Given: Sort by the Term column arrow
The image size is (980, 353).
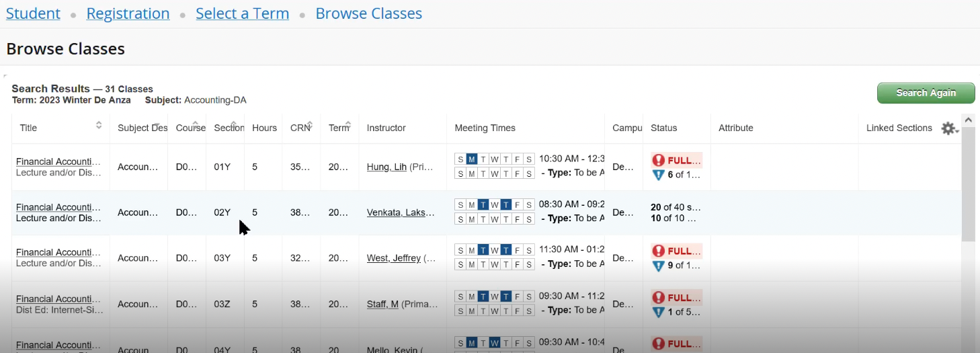Looking at the screenshot, I should point(348,125).
